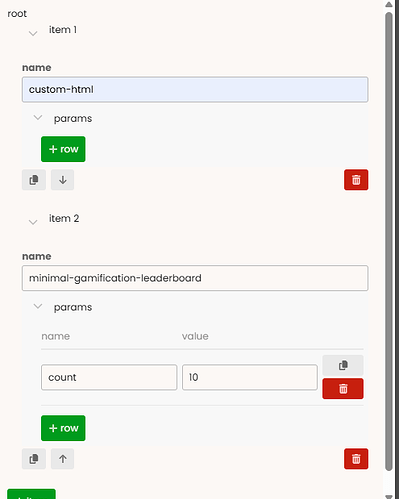399x499 pixels.
Task: Click the value column header
Action: [195, 336]
